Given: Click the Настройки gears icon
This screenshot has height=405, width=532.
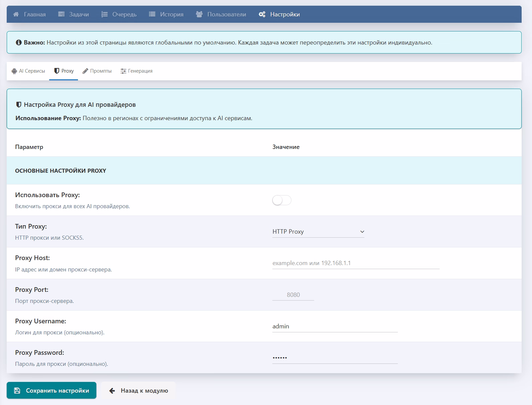Looking at the screenshot, I should click(262, 14).
